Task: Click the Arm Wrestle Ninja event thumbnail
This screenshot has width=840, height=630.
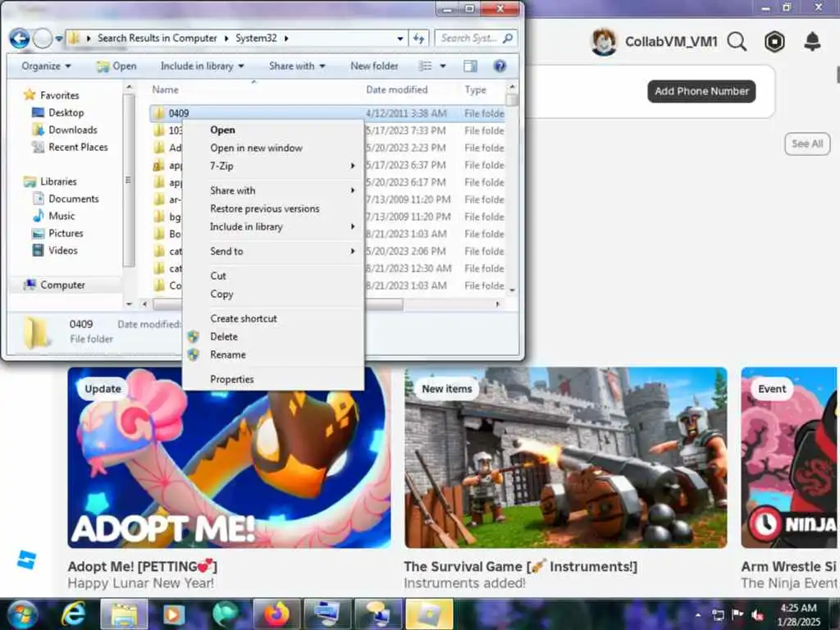Action: point(790,458)
